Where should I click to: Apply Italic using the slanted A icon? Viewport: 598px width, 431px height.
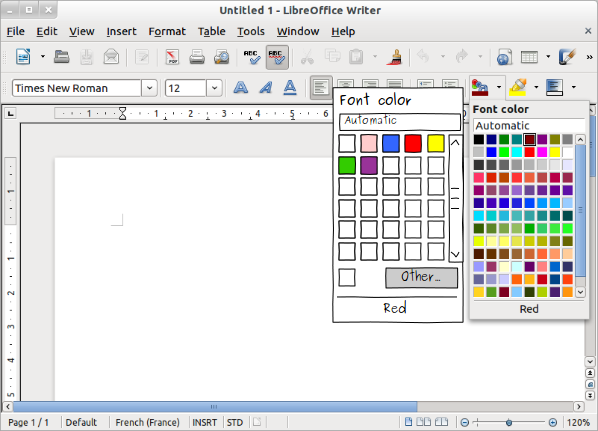[266, 88]
